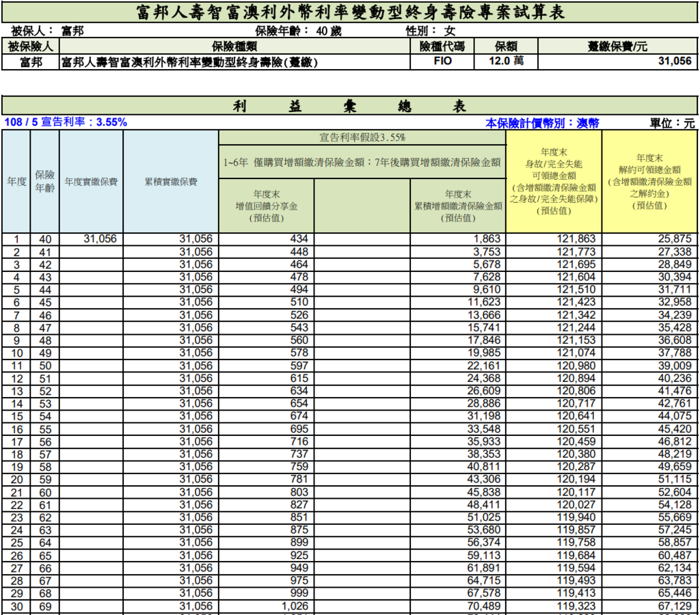Click death benefit 120,459 in year 17
The width and height of the screenshot is (700, 615).
576,441
